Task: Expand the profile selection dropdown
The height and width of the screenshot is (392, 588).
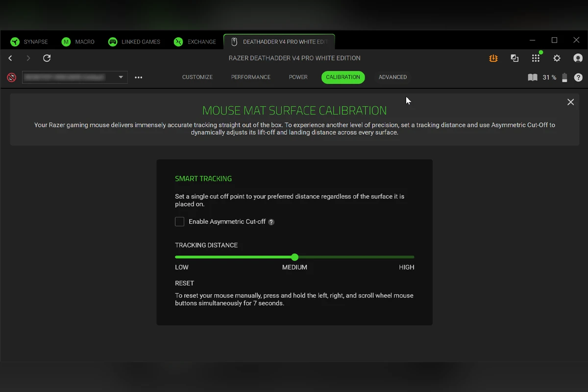Action: [75, 77]
